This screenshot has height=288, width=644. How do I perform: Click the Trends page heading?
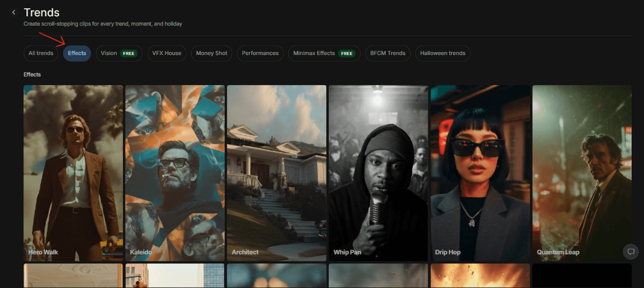(x=41, y=12)
